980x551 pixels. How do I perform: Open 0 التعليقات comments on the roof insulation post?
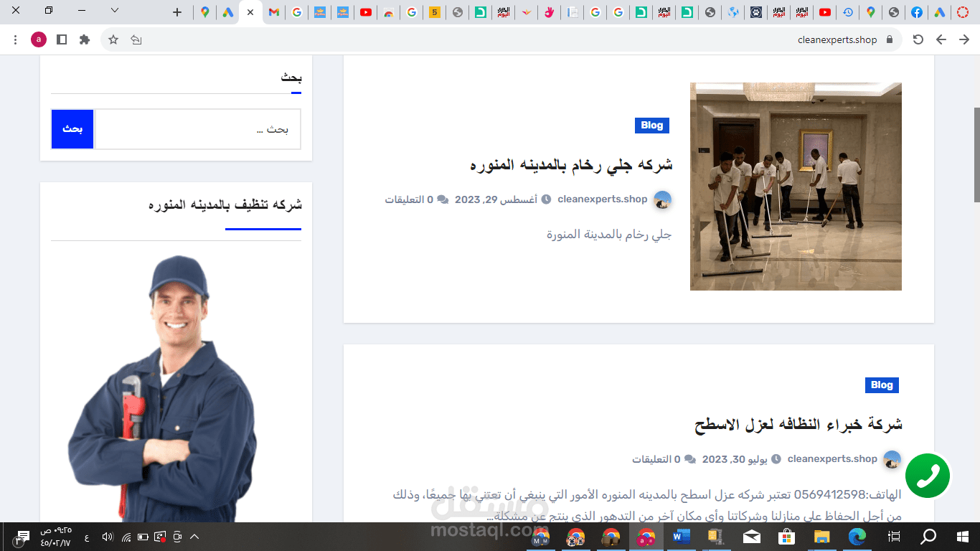(656, 459)
